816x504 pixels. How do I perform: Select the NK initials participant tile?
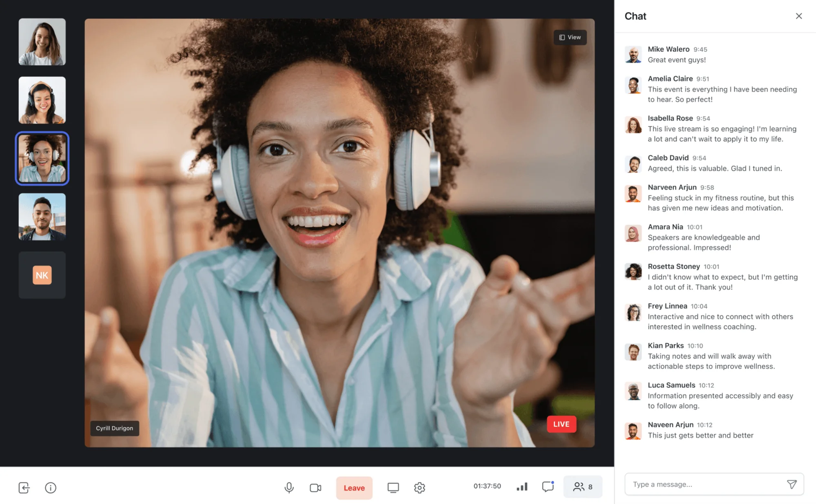(42, 275)
